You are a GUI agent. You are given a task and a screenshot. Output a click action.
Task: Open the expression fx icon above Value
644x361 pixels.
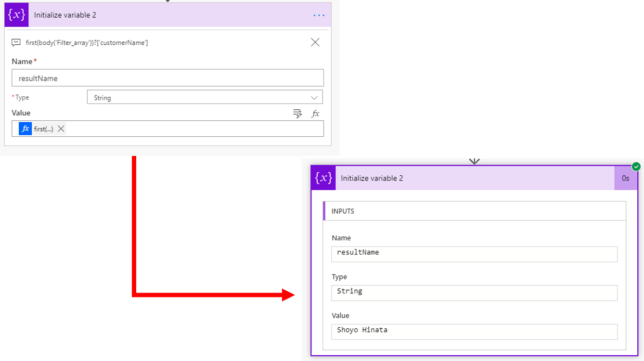point(315,114)
